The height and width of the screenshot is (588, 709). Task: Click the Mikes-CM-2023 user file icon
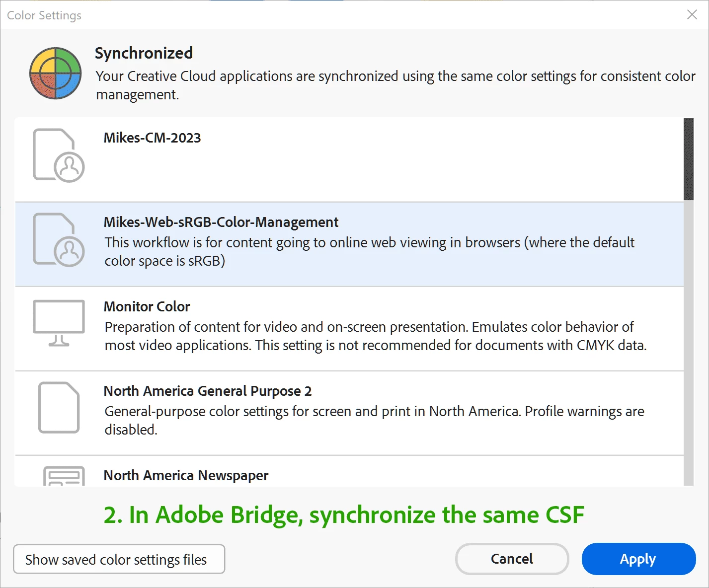tap(59, 155)
